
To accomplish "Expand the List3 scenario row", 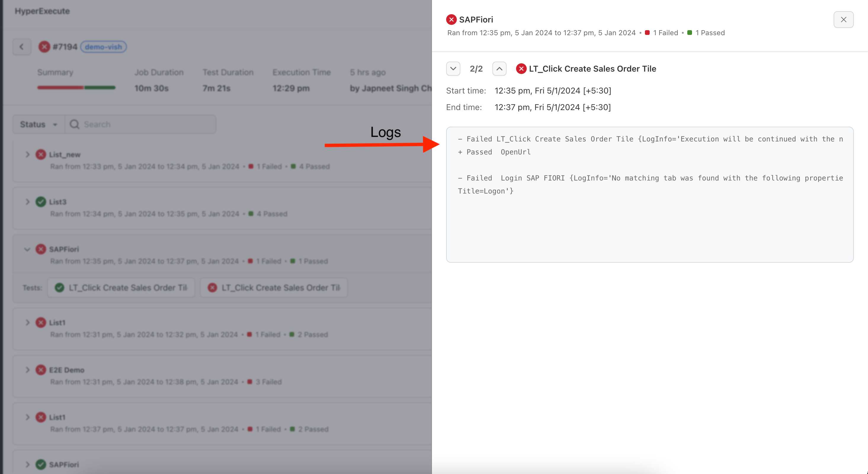I will 27,202.
